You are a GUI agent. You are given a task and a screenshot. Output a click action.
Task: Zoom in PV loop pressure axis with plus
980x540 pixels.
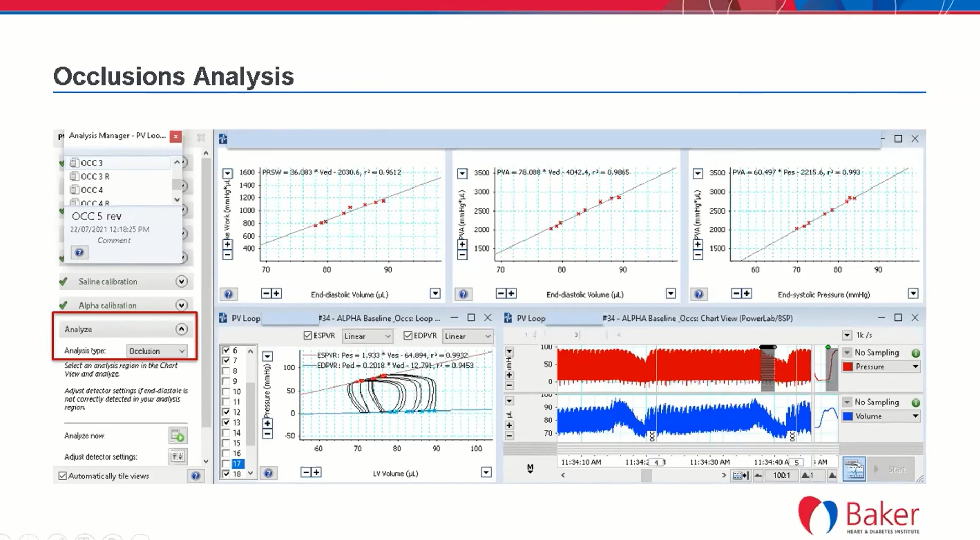(267, 424)
